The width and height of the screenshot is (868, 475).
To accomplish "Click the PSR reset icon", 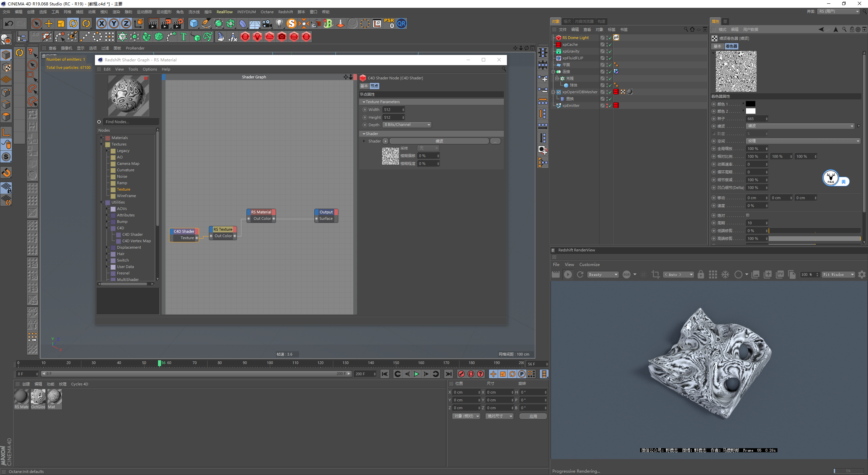I will (x=389, y=23).
